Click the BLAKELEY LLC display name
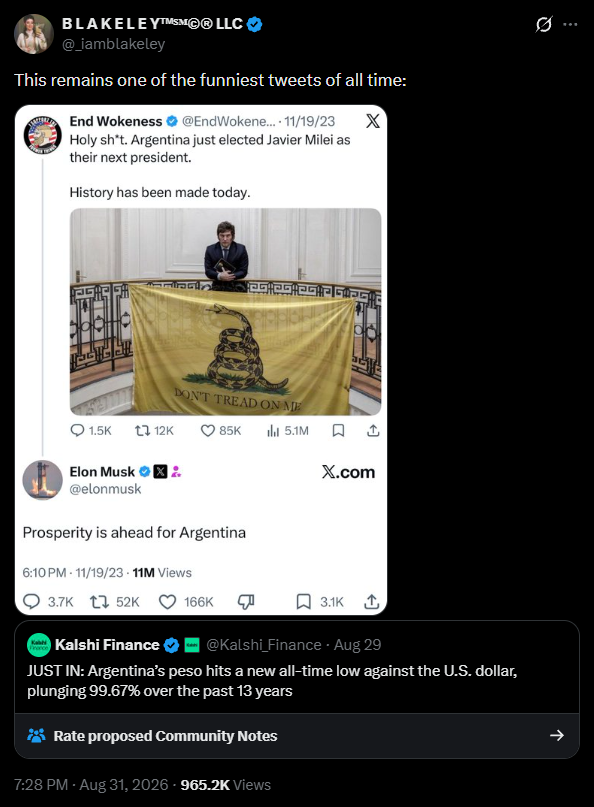This screenshot has height=807, width=594. pos(152,24)
